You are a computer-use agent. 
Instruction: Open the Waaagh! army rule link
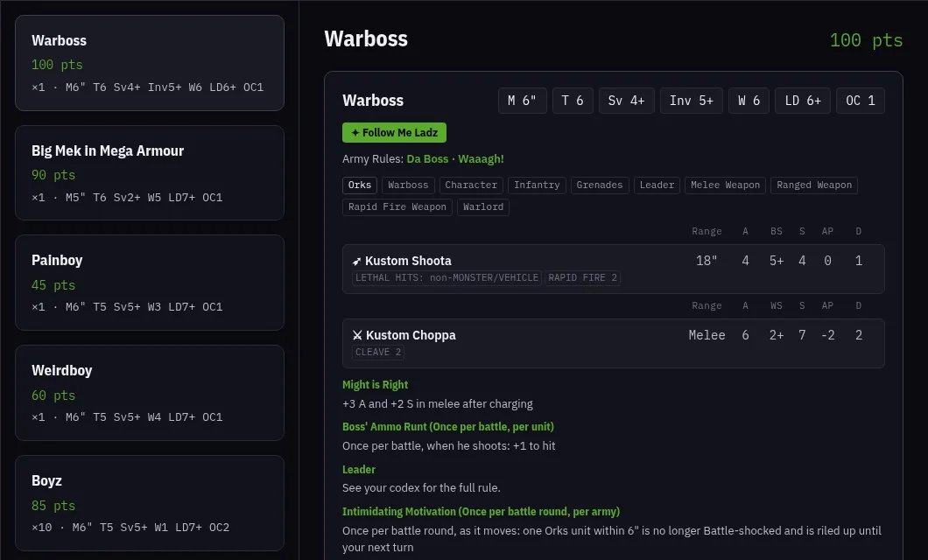click(481, 159)
